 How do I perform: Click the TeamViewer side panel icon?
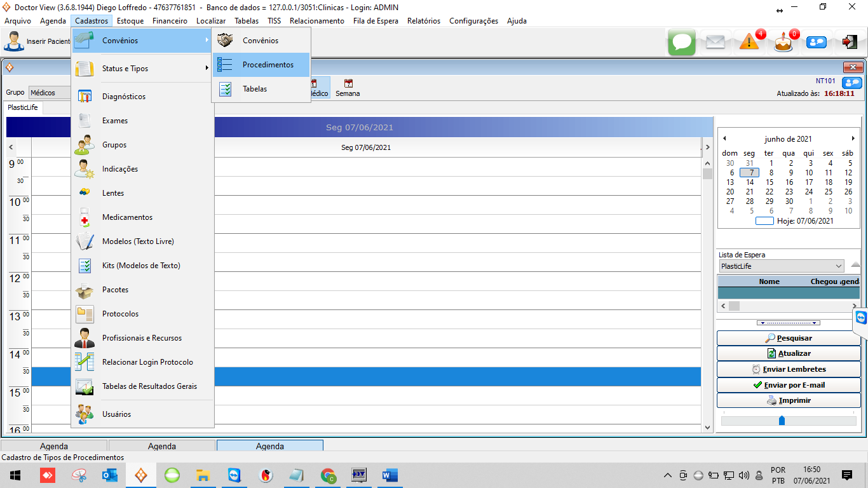tap(861, 318)
